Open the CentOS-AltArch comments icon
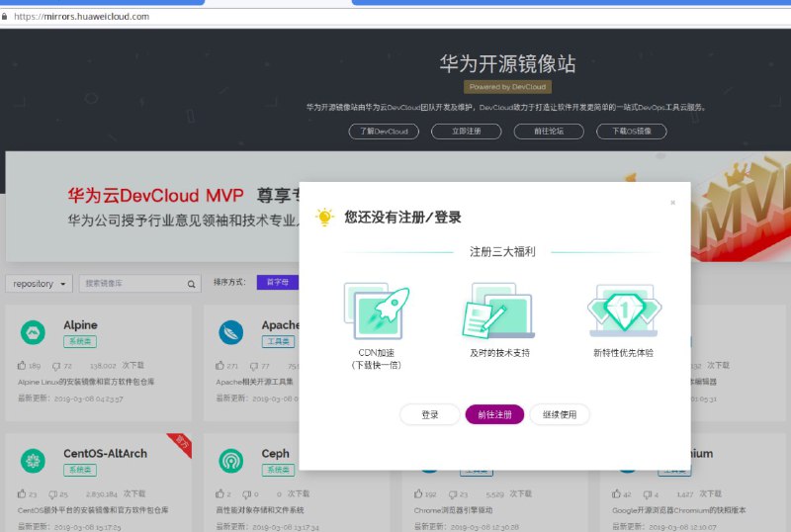 coord(53,493)
